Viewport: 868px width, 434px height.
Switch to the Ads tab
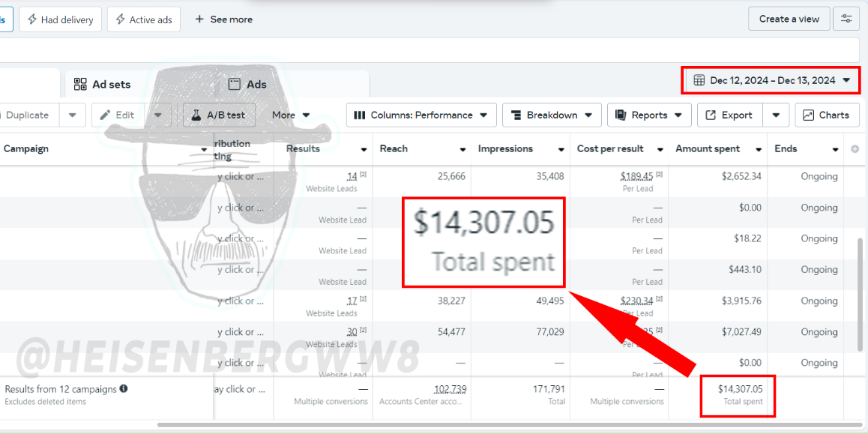click(x=248, y=84)
